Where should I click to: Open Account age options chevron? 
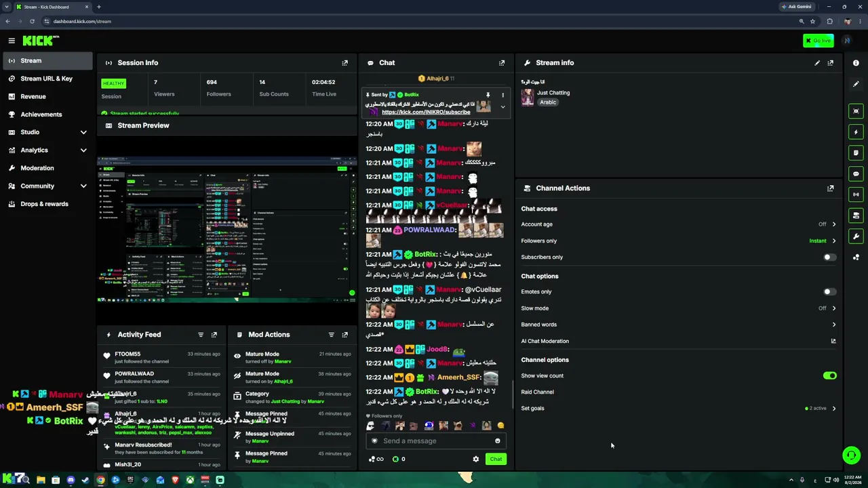[834, 224]
